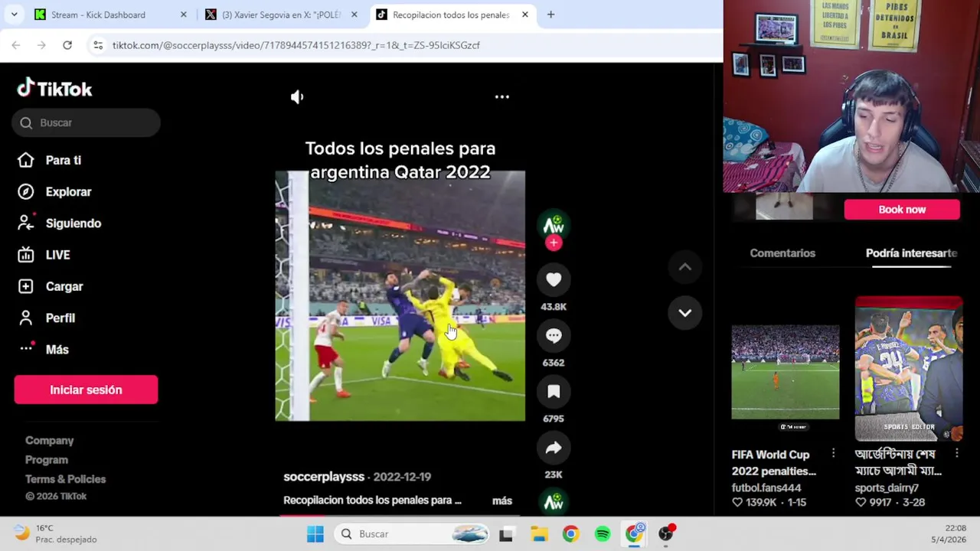Switch to the Comentarios tab
980x551 pixels.
(782, 253)
